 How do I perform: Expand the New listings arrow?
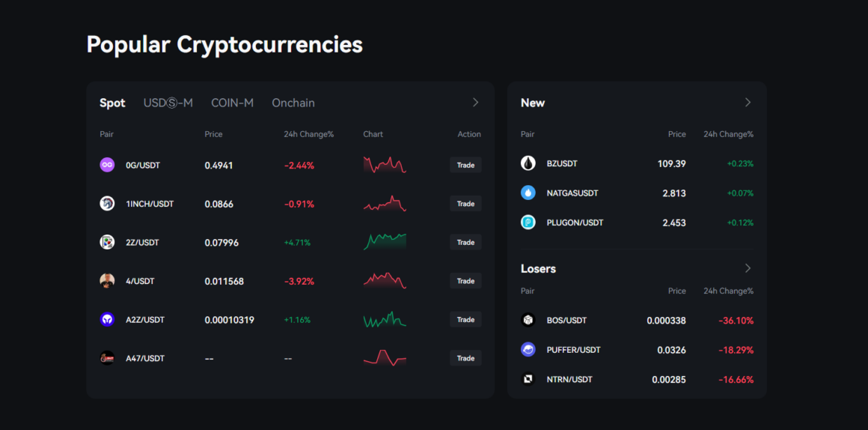[x=748, y=103]
